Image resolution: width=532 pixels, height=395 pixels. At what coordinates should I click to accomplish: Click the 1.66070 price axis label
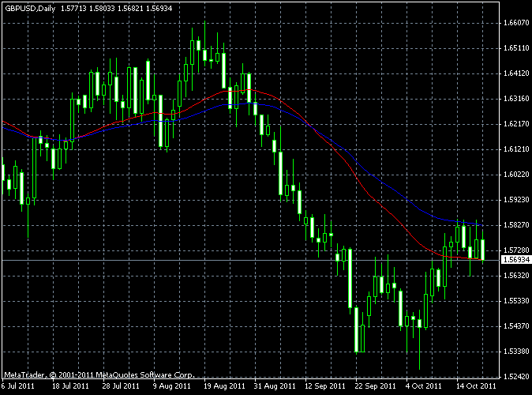tap(515, 23)
